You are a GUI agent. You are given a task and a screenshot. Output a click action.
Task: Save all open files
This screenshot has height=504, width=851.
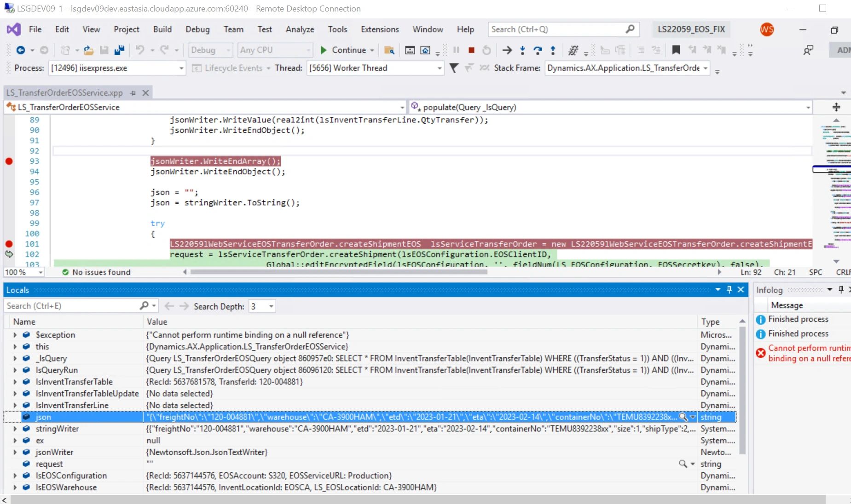[x=119, y=50]
